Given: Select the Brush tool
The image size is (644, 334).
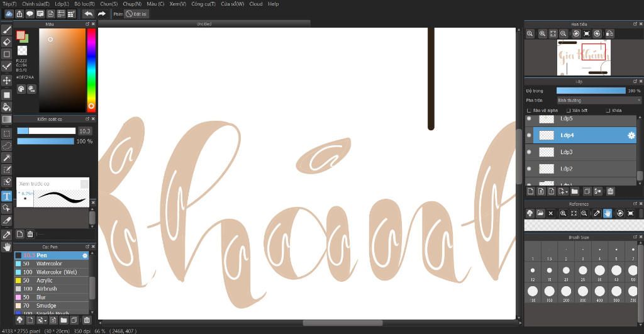Looking at the screenshot, I should click(x=6, y=30).
